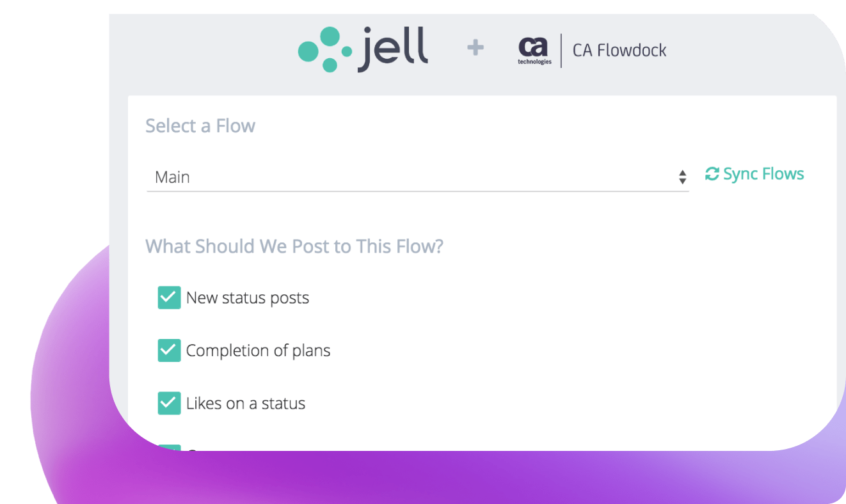Screen dimensions: 846x504
Task: Toggle the Likes on a status checkbox
Action: pyautogui.click(x=169, y=403)
